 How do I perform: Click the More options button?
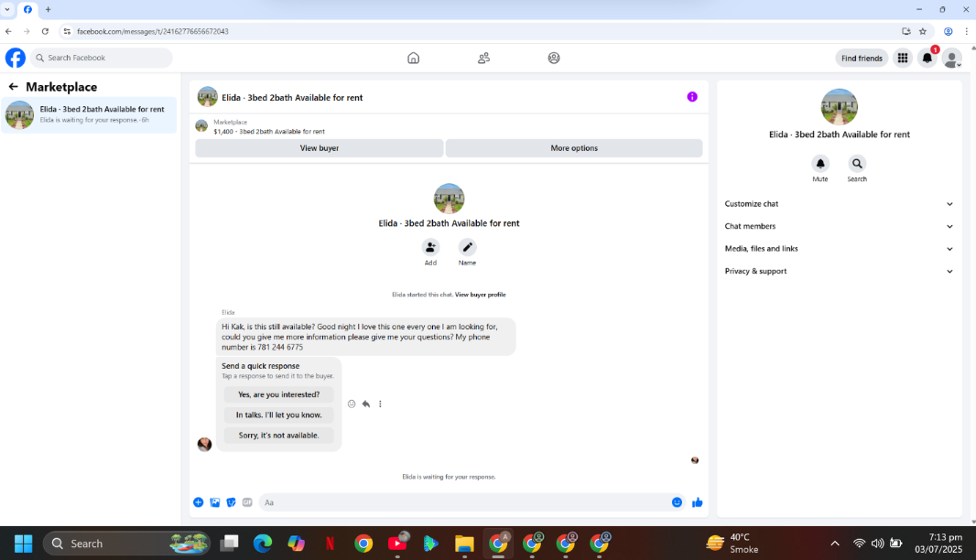[x=574, y=148]
